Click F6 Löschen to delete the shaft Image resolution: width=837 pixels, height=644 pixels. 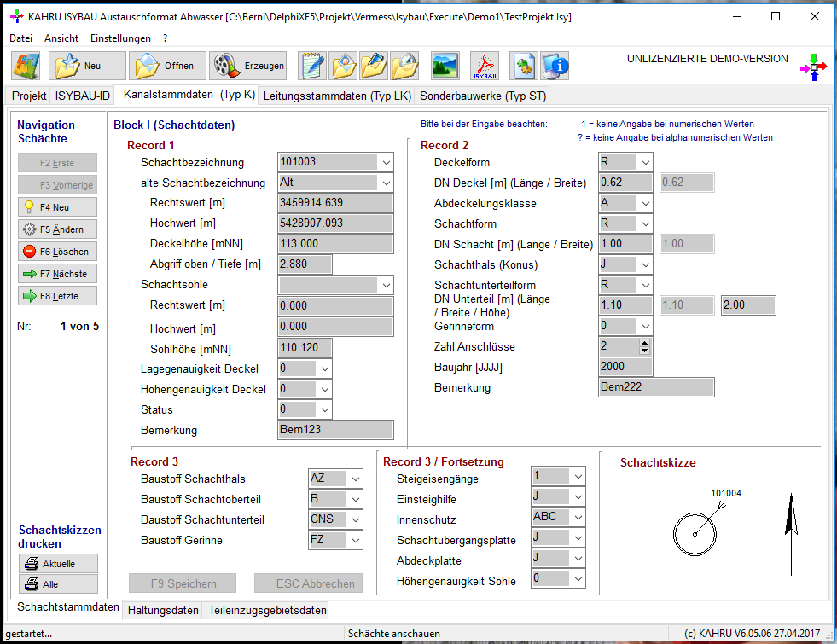(58, 252)
